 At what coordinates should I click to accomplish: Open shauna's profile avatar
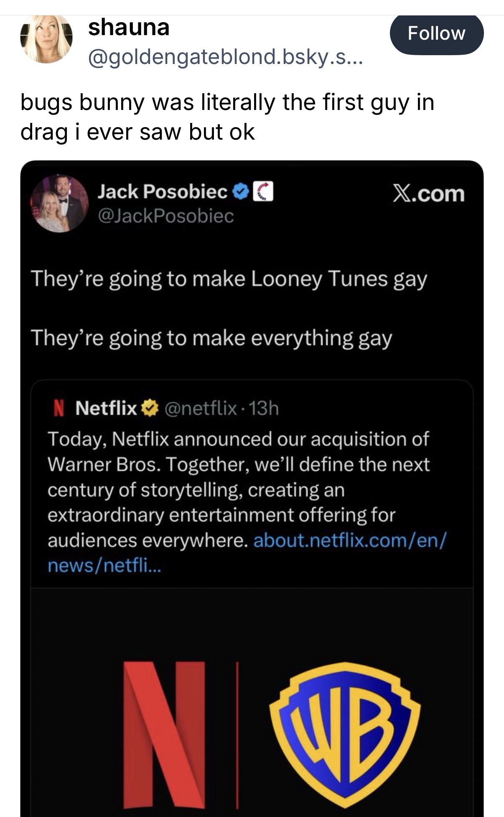click(46, 38)
